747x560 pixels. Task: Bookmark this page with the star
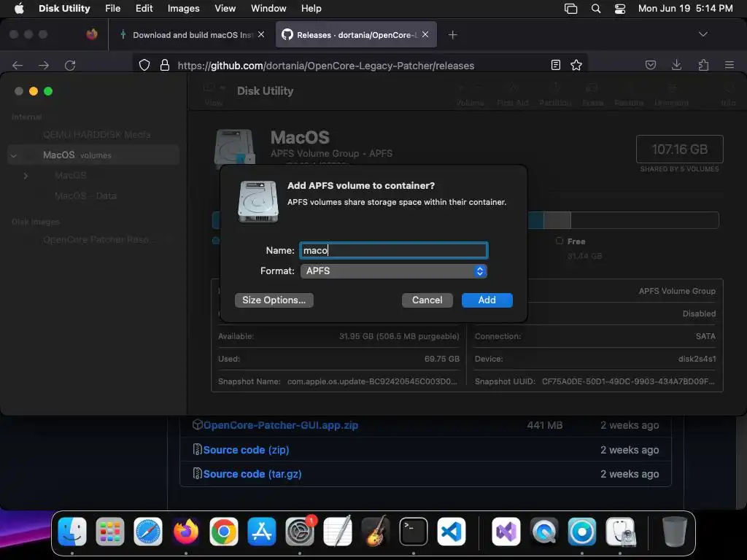576,65
